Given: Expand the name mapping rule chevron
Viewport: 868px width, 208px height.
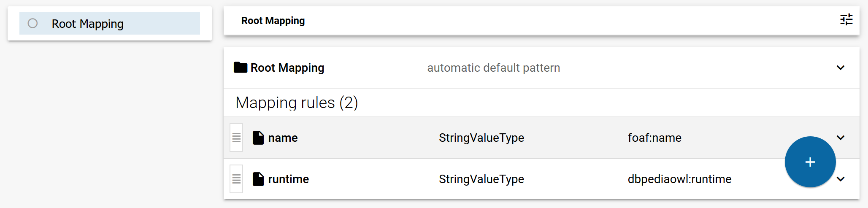Looking at the screenshot, I should tap(840, 138).
